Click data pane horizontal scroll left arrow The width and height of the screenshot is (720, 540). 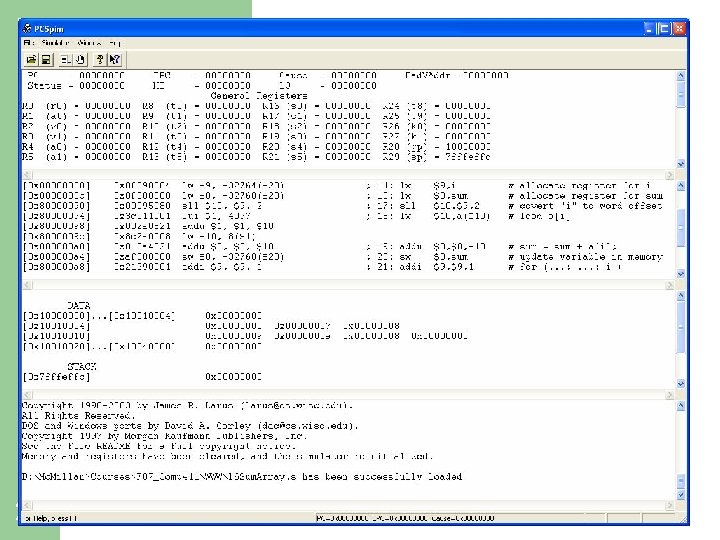point(27,395)
